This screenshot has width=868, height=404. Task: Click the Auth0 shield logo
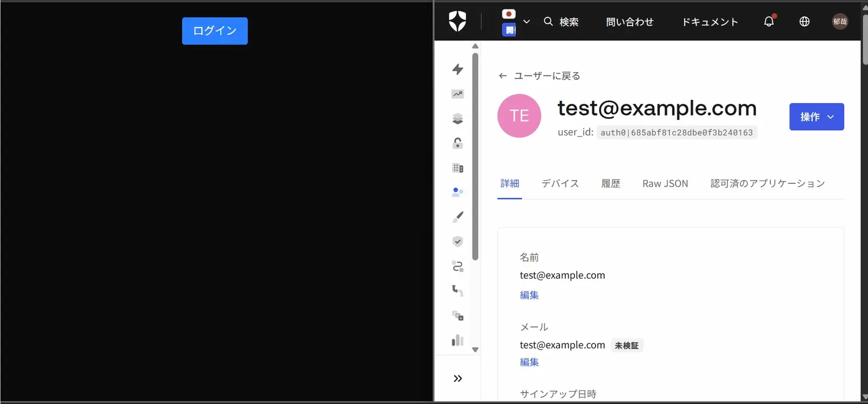[457, 22]
